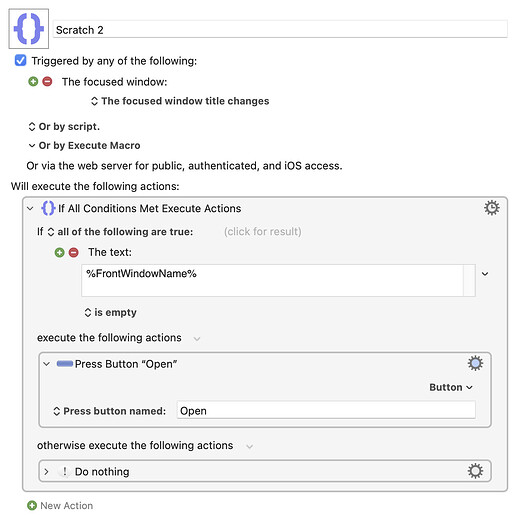Delete the text condition with red minus
Viewport: 517px width, 519px height.
coord(74,252)
